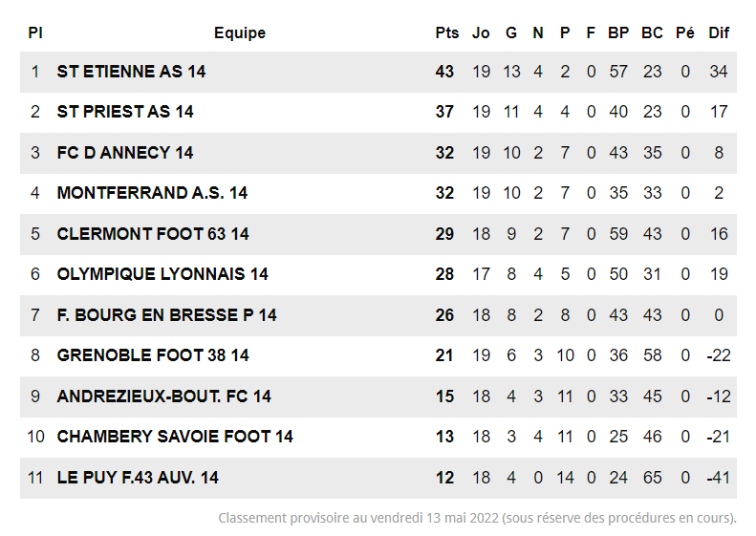Click the Dif column header
756x536 pixels.
[x=719, y=32]
